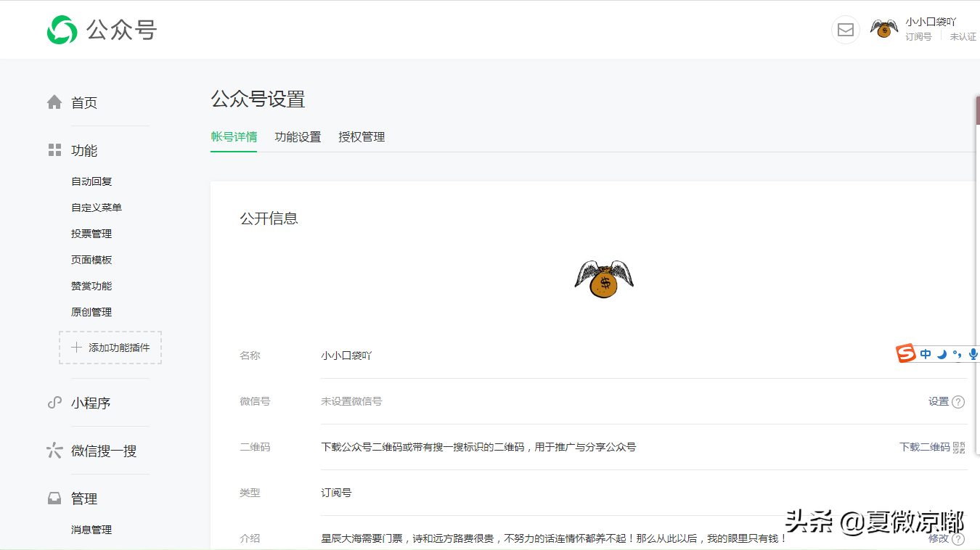Click 修改 to edit the 介绍 text
The image size is (980, 550).
(x=939, y=538)
